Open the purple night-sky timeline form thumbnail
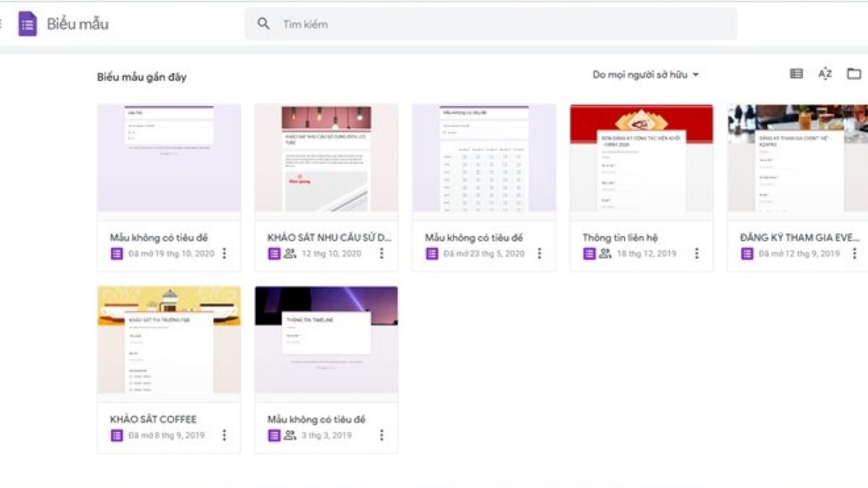The image size is (868, 488). pos(325,340)
